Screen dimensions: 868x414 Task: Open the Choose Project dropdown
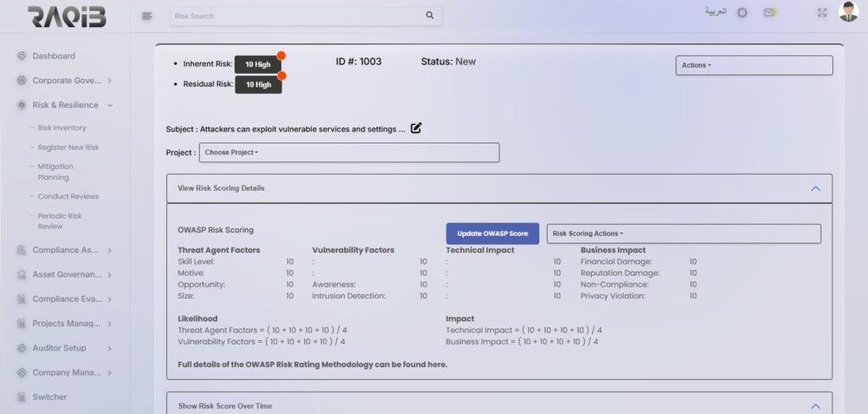(349, 153)
